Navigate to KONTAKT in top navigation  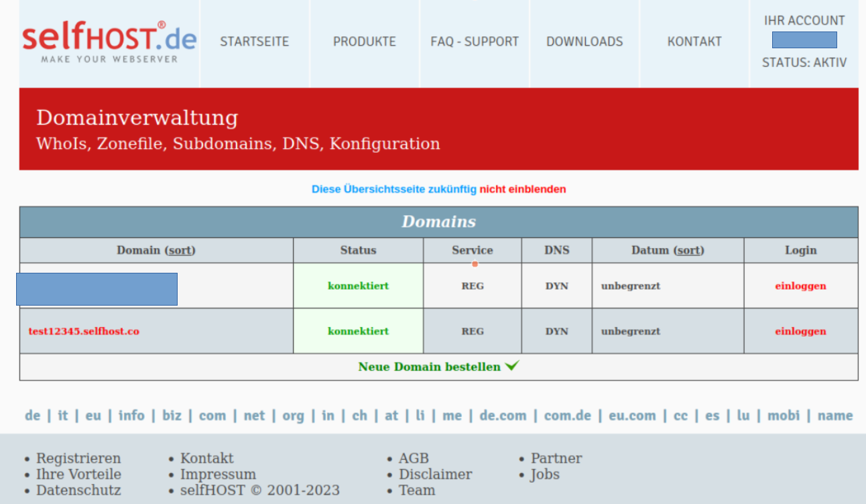(x=694, y=42)
